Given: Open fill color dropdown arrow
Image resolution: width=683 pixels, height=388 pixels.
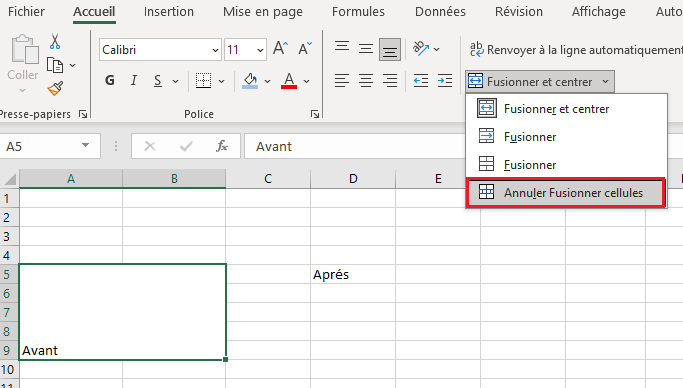Looking at the screenshot, I should (x=267, y=81).
